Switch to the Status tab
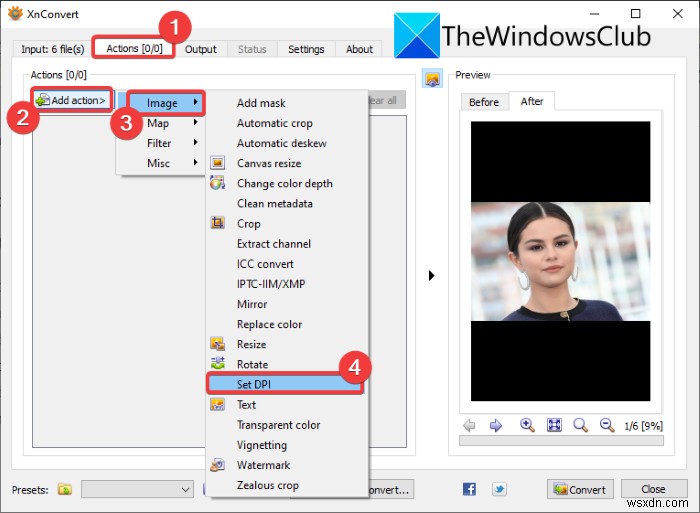The width and height of the screenshot is (700, 513). [252, 49]
